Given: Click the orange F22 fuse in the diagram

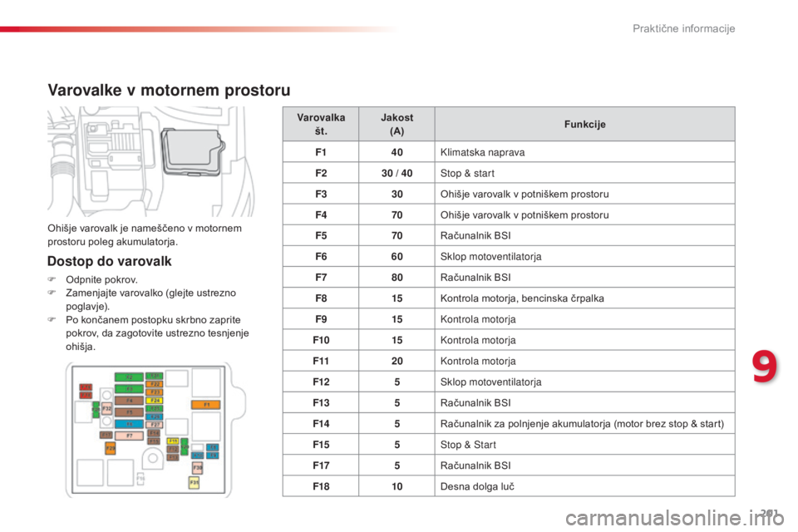Looking at the screenshot, I should (155, 384).
